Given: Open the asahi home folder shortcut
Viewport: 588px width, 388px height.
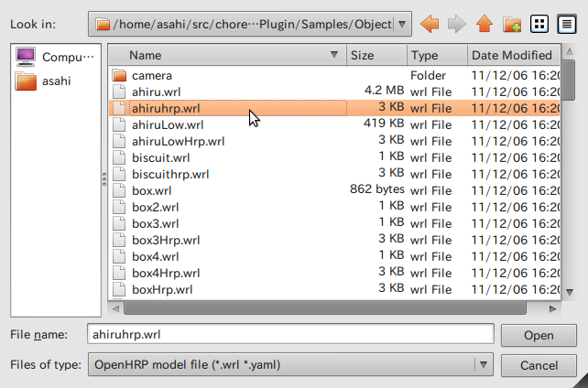Looking at the screenshot, I should coord(55,81).
